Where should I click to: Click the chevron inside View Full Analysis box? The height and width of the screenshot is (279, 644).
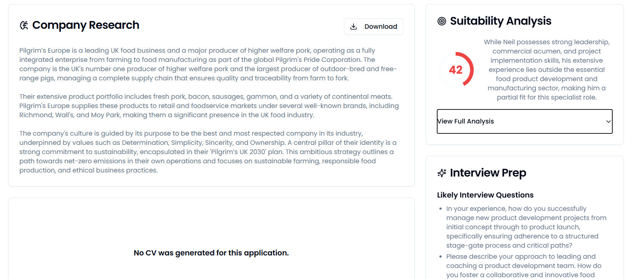pyautogui.click(x=608, y=121)
